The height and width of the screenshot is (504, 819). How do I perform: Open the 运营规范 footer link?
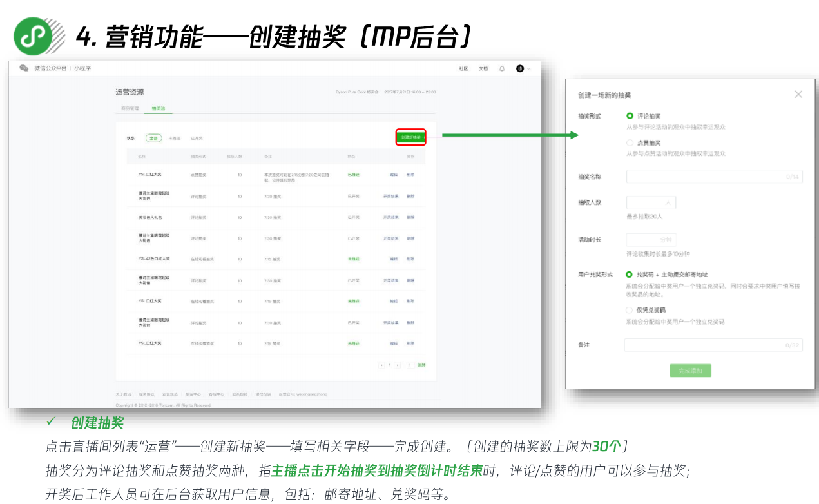pyautogui.click(x=169, y=393)
